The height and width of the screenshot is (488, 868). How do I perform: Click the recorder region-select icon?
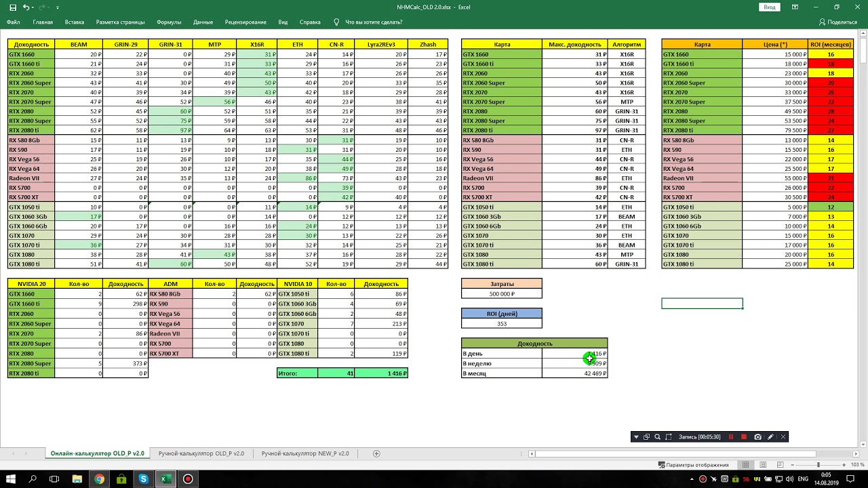pos(669,437)
